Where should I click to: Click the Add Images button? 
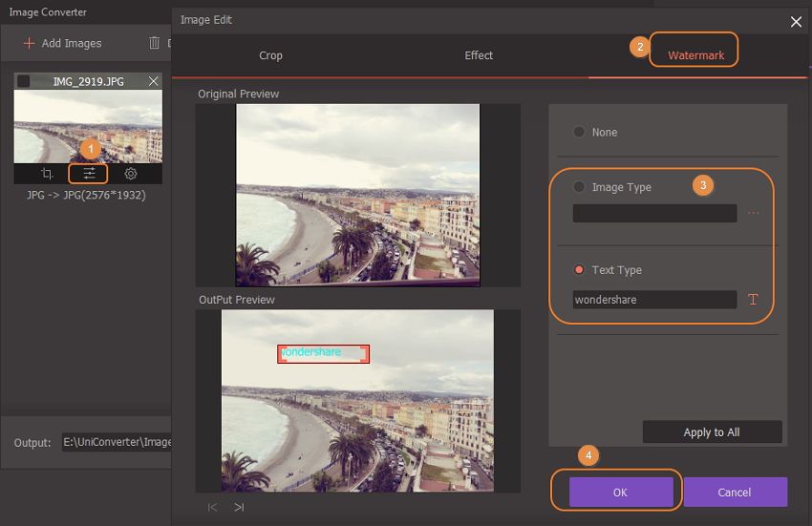point(63,43)
